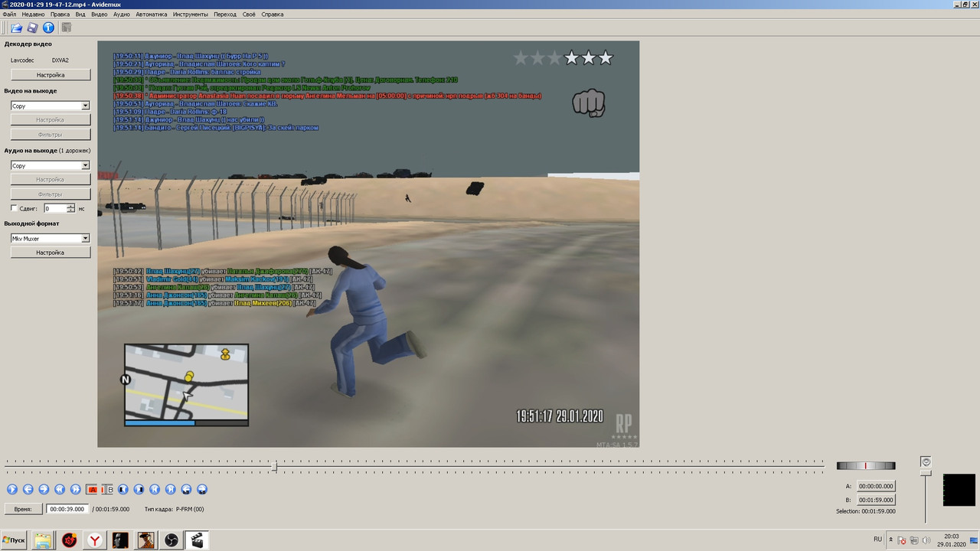This screenshot has height=551, width=980.
Task: Click the Время button
Action: click(23, 509)
